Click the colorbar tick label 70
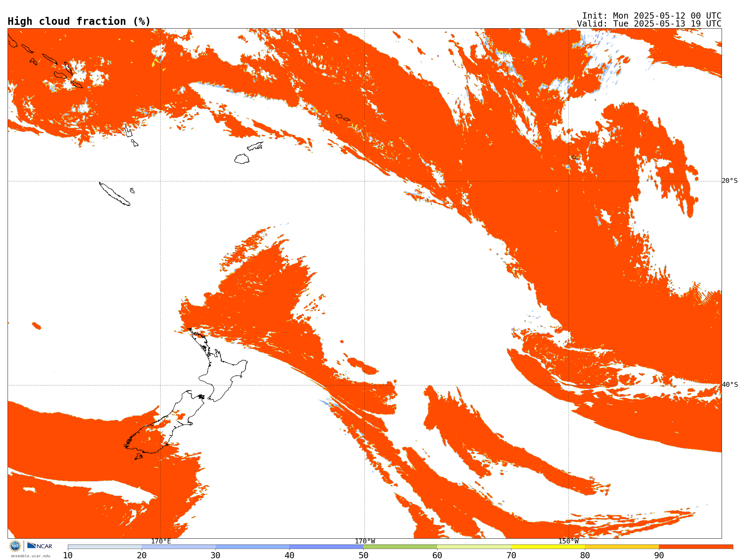Image resolution: width=744 pixels, height=560 pixels. point(511,556)
